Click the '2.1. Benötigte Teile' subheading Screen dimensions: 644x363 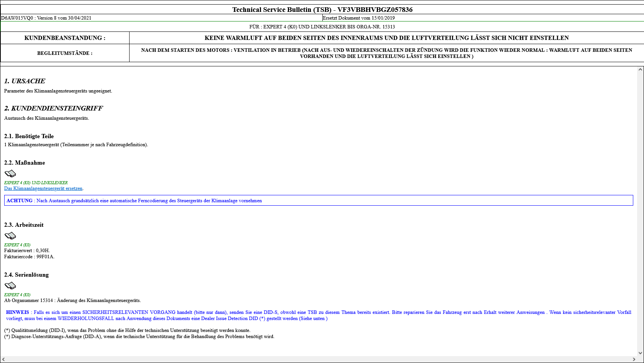[29, 136]
